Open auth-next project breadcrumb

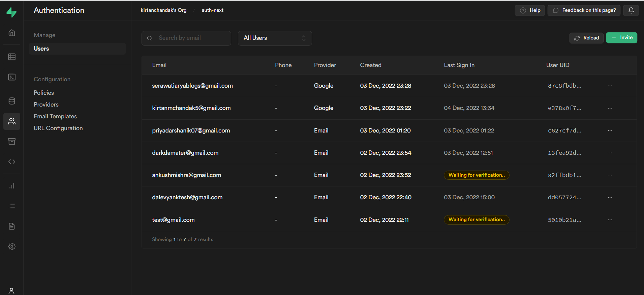212,10
